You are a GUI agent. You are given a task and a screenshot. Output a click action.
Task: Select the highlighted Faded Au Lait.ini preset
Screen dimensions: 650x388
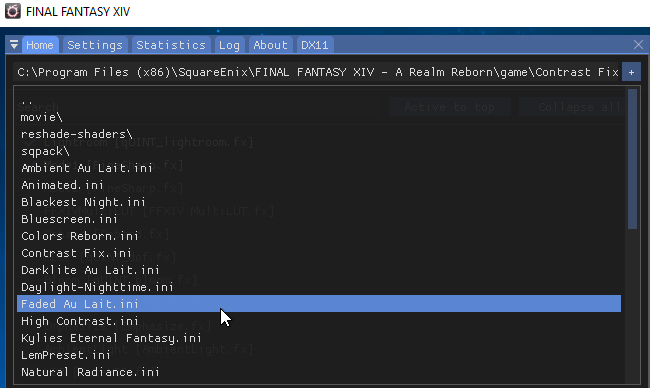[319, 304]
